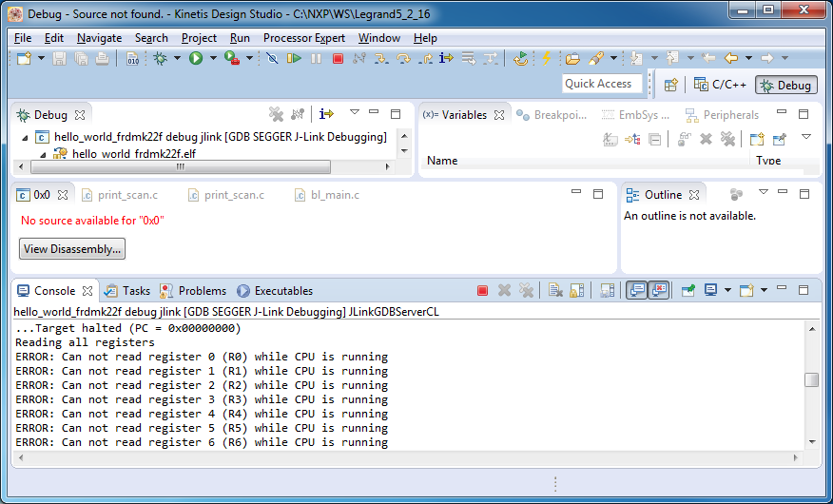Open the Window menu
Screen dimensions: 833x504
pyautogui.click(x=379, y=38)
